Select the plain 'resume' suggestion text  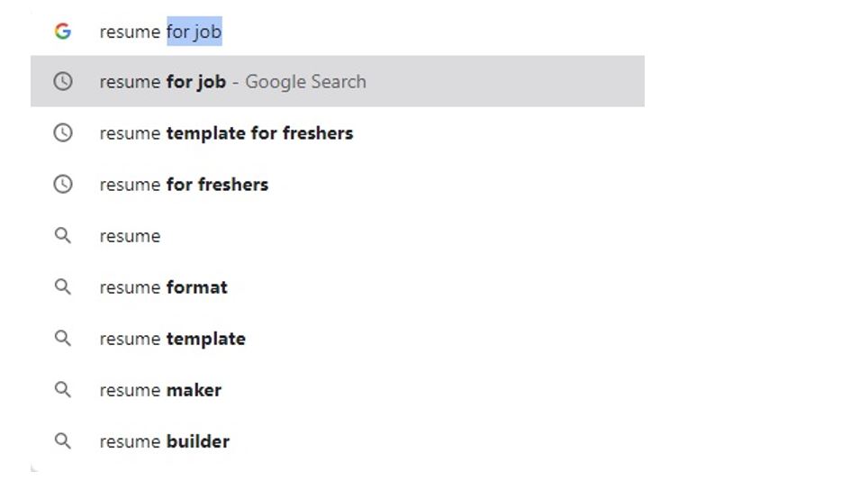[x=130, y=236]
